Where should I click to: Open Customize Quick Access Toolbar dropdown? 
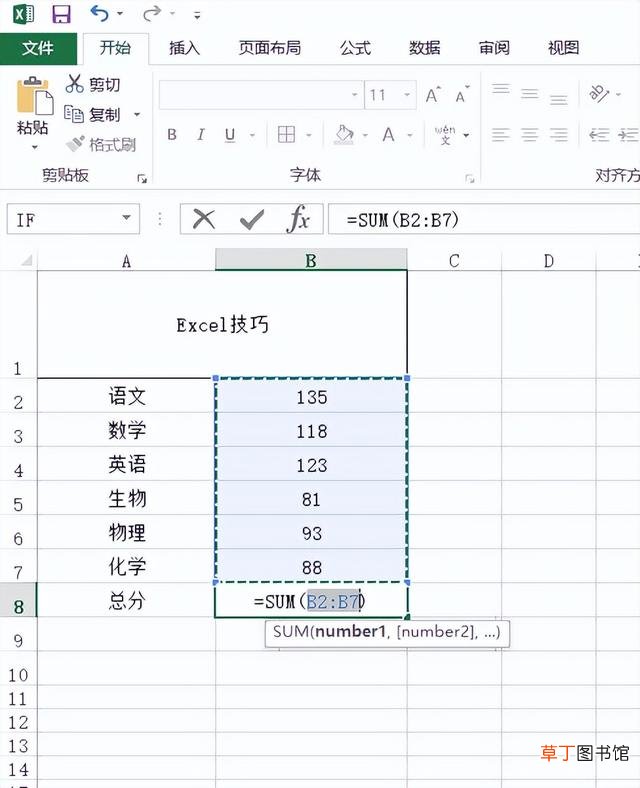tap(197, 16)
